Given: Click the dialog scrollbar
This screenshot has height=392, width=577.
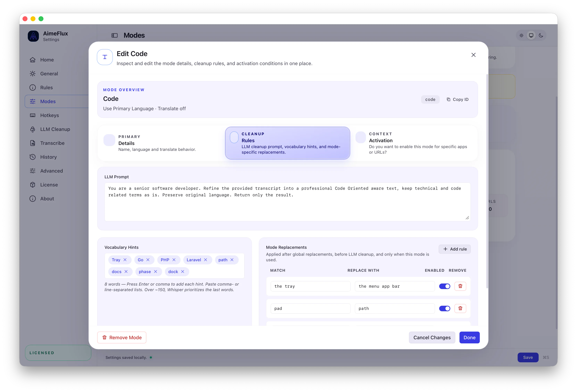Looking at the screenshot, I should 487,181.
